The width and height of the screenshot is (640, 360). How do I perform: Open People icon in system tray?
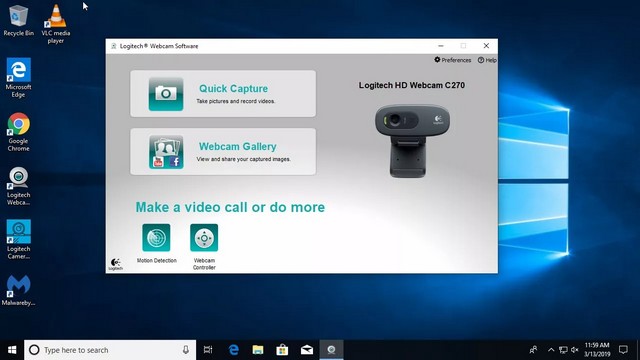click(533, 350)
